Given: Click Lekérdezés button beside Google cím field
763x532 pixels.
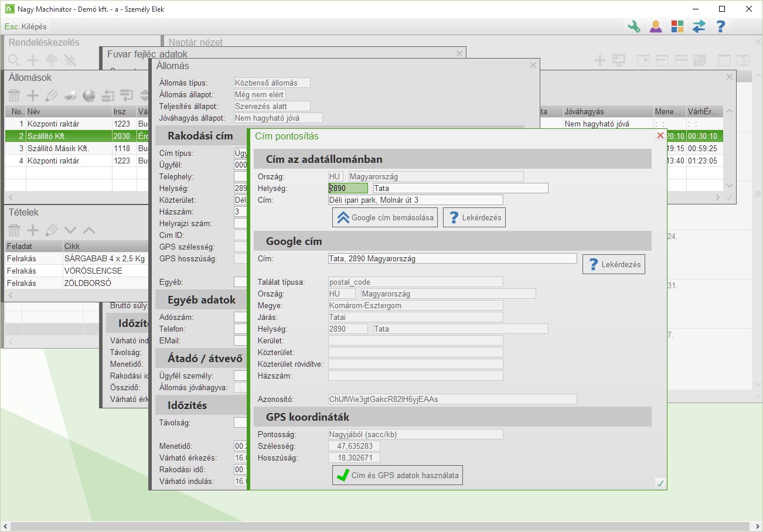Looking at the screenshot, I should pos(614,264).
